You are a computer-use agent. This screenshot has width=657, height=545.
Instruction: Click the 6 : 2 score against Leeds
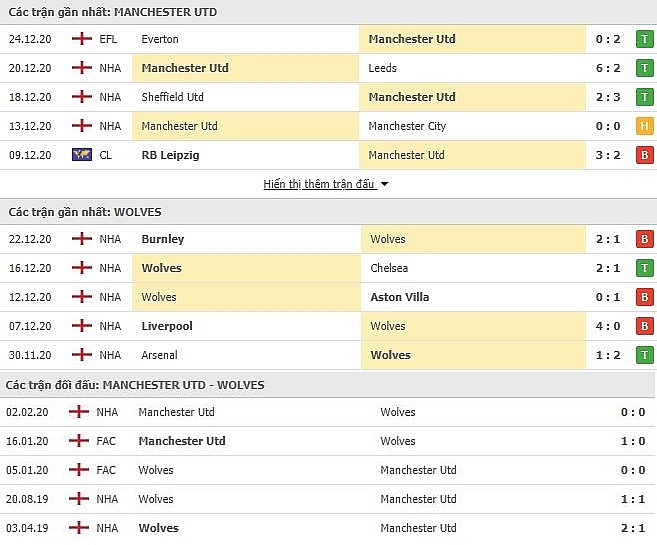[608, 68]
